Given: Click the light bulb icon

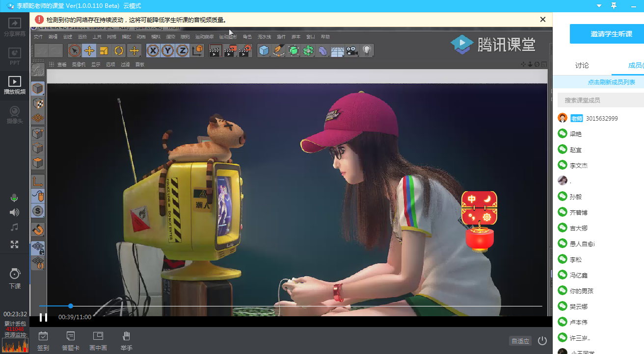Looking at the screenshot, I should [x=367, y=51].
